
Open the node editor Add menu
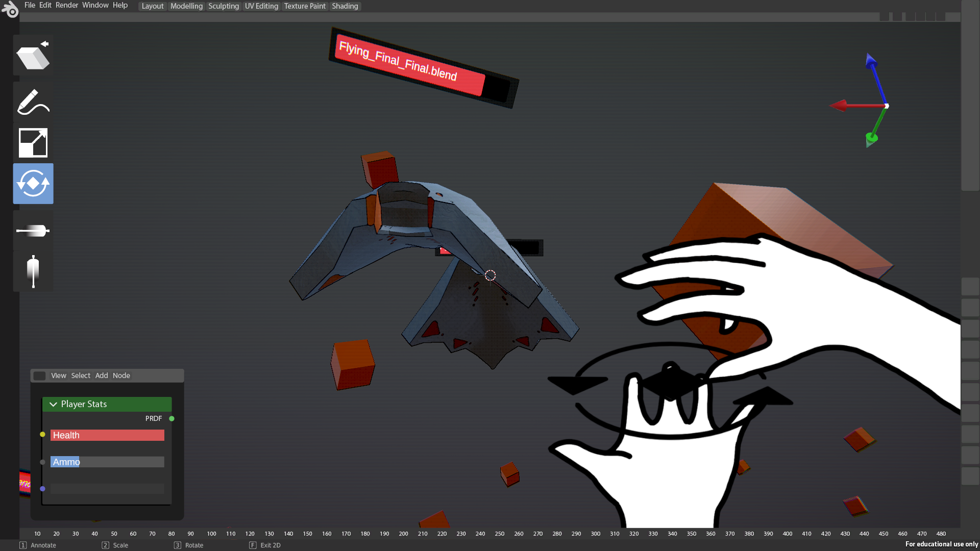click(x=102, y=375)
